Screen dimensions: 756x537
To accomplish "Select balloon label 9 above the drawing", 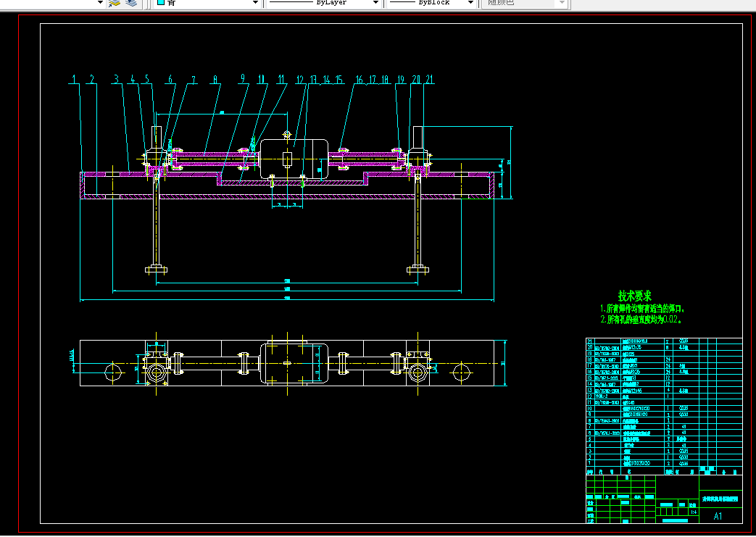I will (243, 79).
